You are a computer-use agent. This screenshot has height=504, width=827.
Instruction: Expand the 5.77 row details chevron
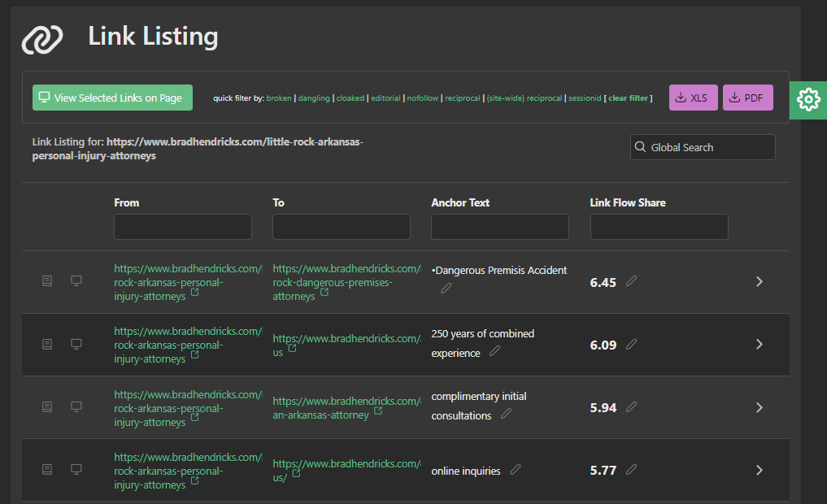pyautogui.click(x=759, y=470)
